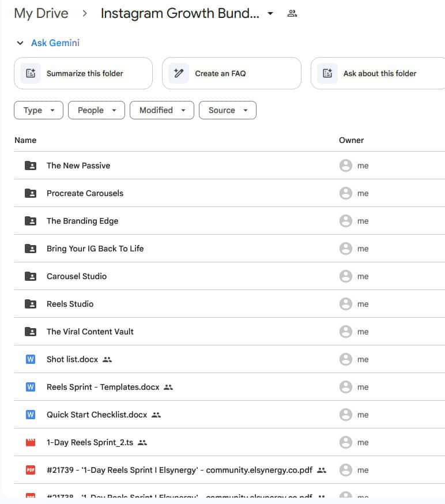Viewport: 445px width, 504px height.
Task: Click the video icon for 1-Day Reels Sprint_2.ts
Action: (31, 442)
